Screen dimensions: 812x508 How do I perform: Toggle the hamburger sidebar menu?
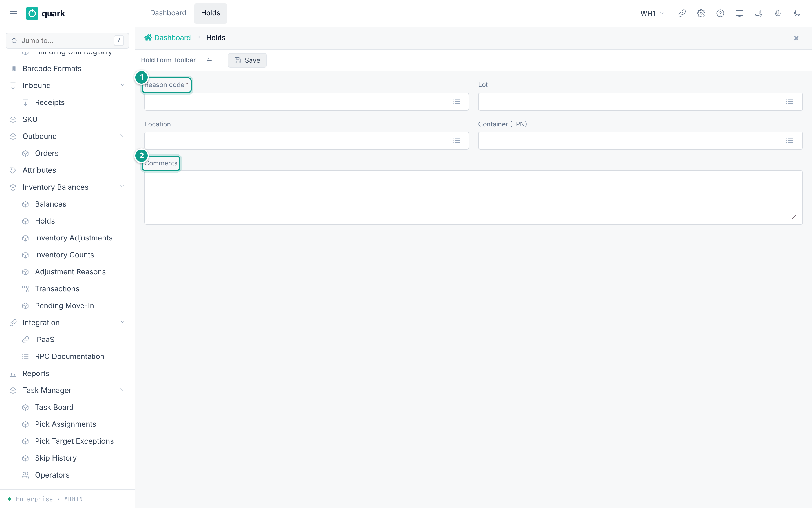[x=14, y=14]
